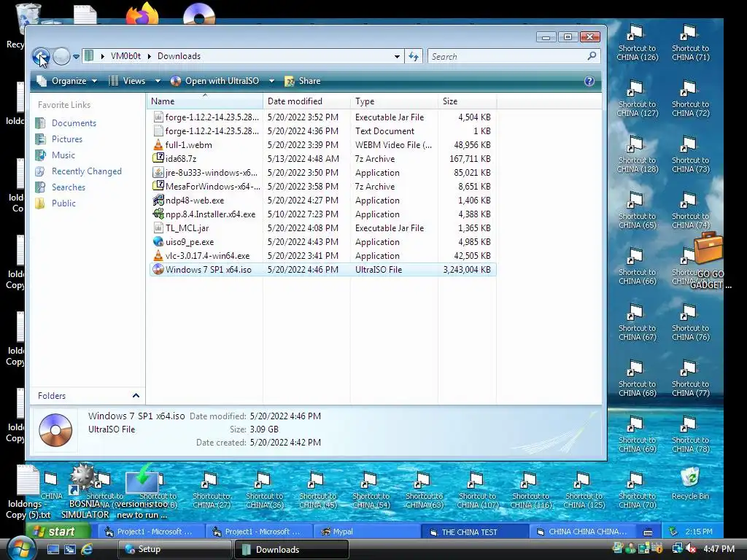Image resolution: width=747 pixels, height=560 pixels.
Task: Select Shortcut to CHINA (71) desktop icon
Action: coord(690,43)
